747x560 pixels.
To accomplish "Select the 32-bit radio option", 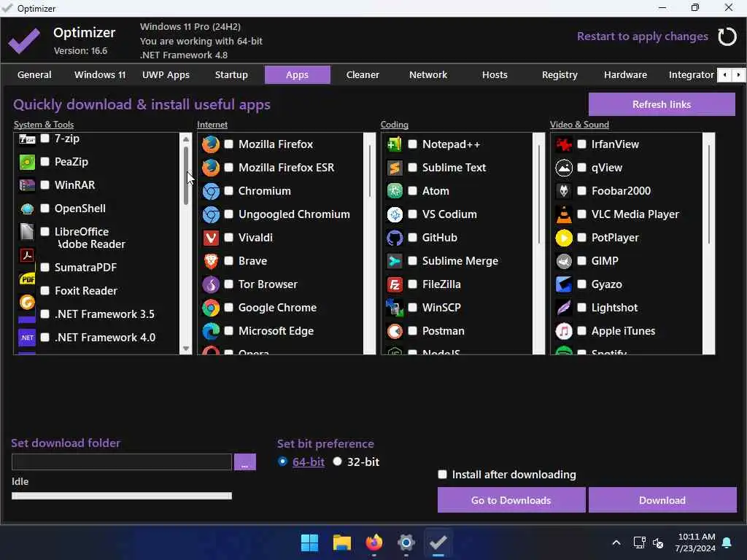I will [x=337, y=462].
